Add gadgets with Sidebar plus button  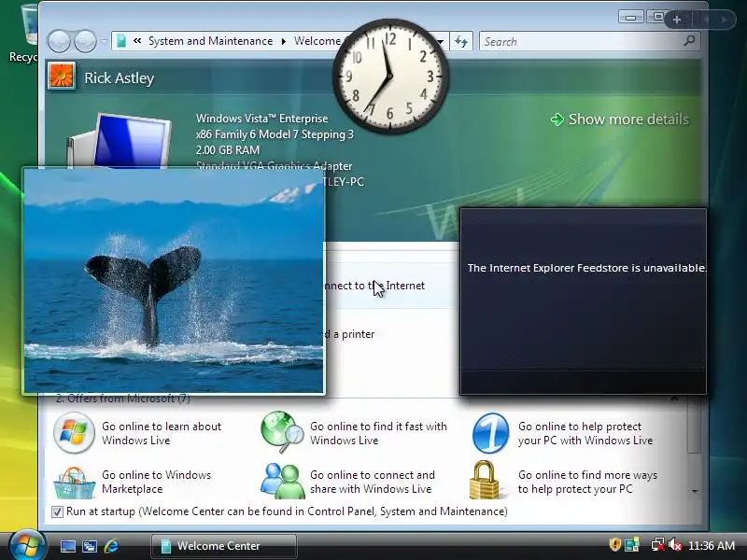tap(676, 20)
